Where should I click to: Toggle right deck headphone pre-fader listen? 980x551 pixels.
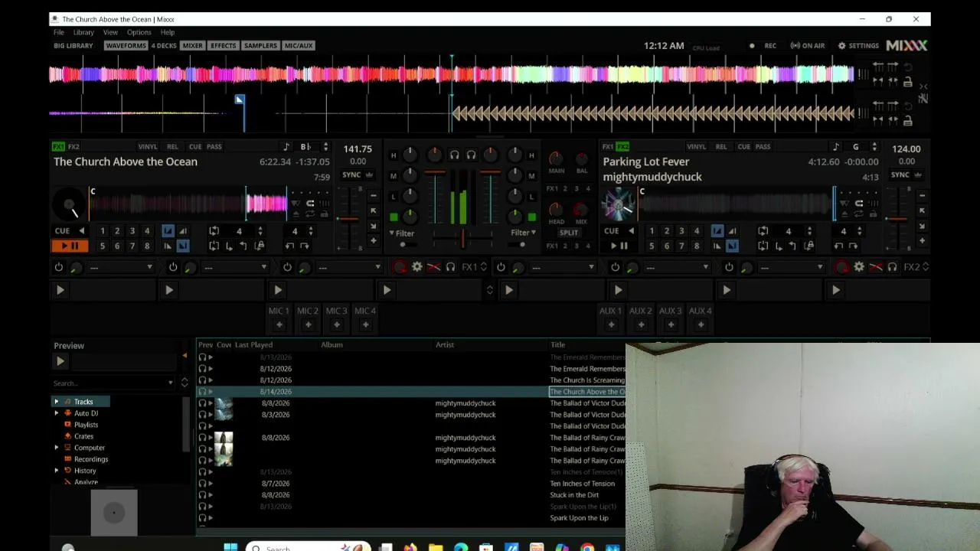point(471,155)
